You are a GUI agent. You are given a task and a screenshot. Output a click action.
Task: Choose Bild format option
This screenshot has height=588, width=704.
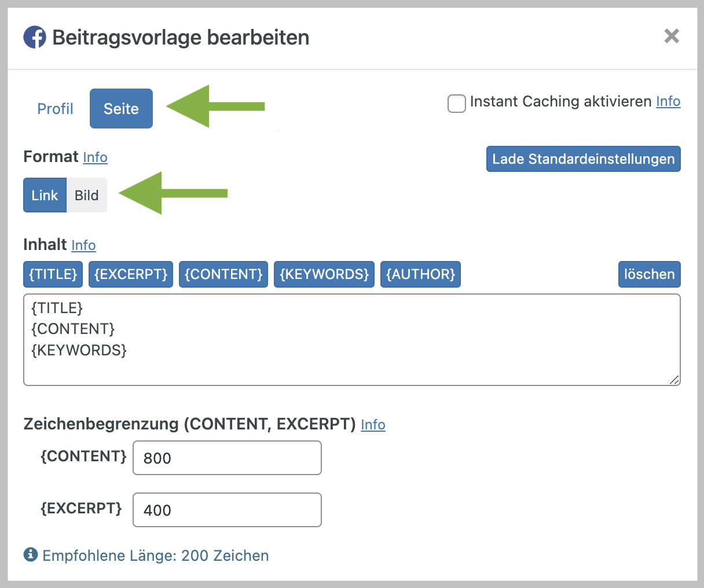(87, 195)
